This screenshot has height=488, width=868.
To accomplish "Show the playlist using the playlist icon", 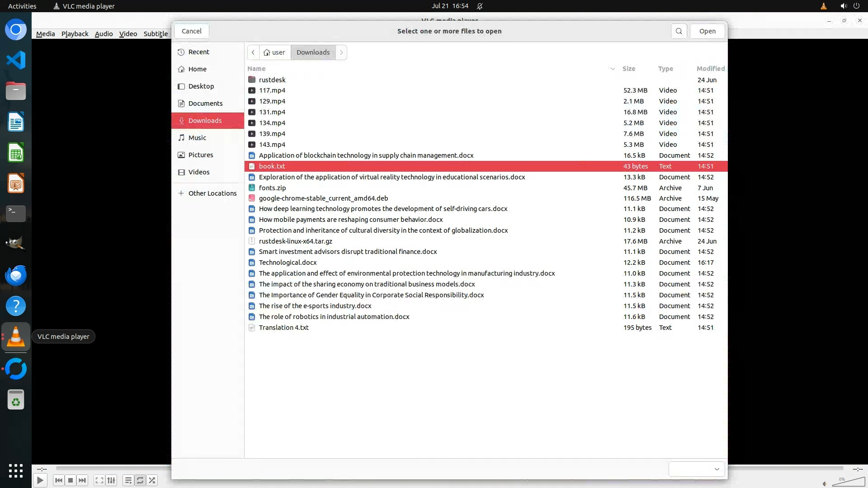I will coord(128,480).
